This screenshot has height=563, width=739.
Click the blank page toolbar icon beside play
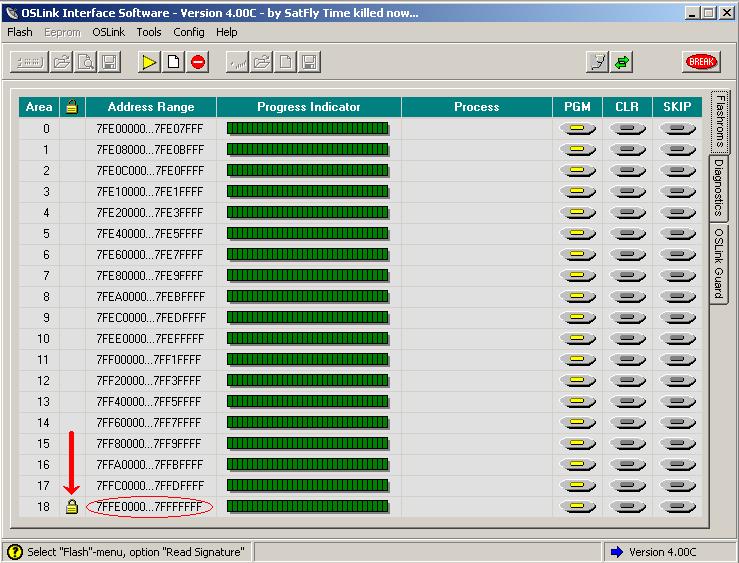(x=173, y=62)
